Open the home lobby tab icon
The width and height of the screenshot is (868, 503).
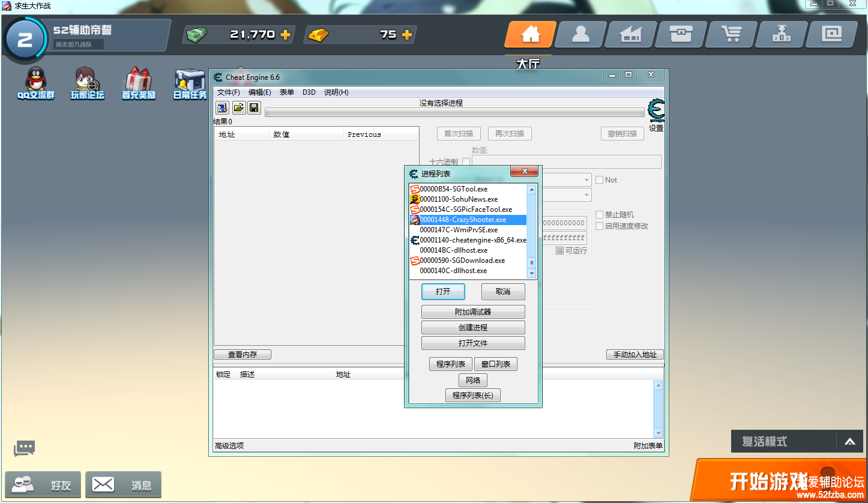(530, 34)
